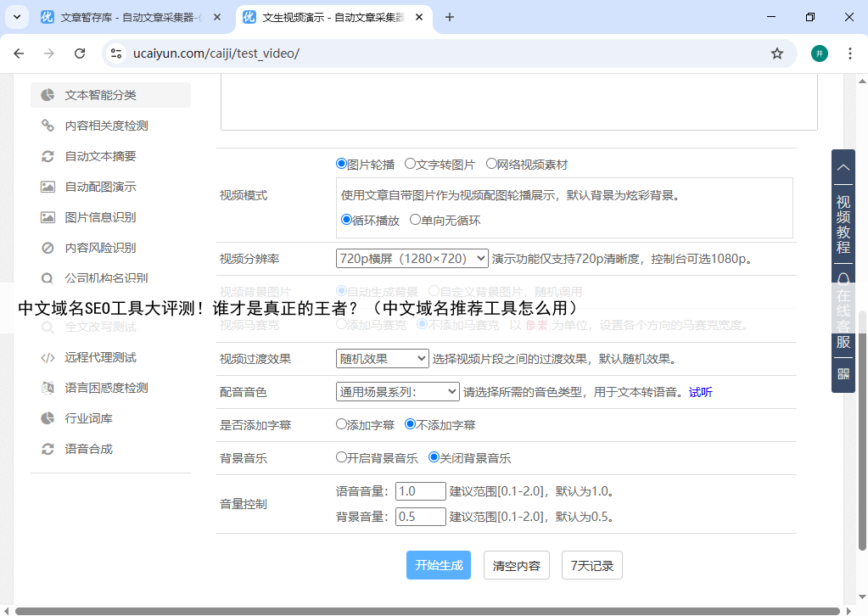Select the 文字转图片 video mode

tap(411, 164)
